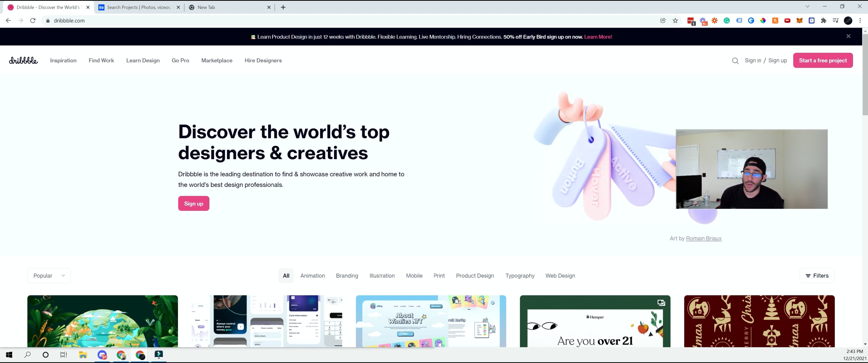Click the share page icon in address bar
This screenshot has height=363, width=868.
coord(663,20)
